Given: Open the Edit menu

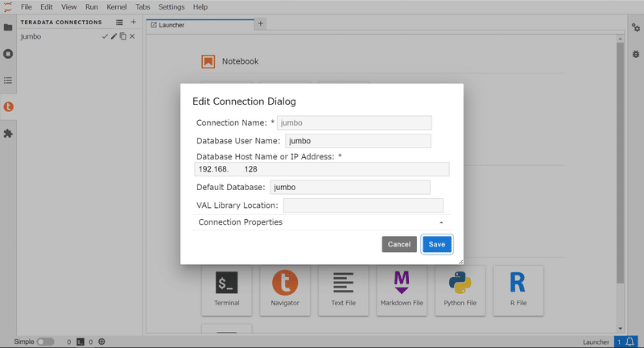Looking at the screenshot, I should (47, 7).
